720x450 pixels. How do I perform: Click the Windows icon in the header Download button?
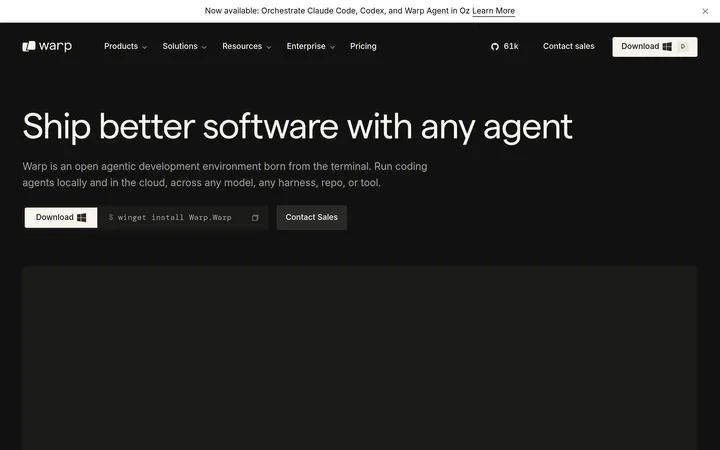click(667, 46)
